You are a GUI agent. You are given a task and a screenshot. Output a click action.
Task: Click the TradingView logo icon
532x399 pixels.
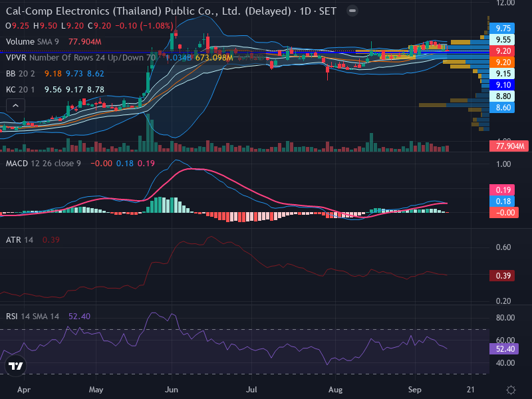(15, 366)
